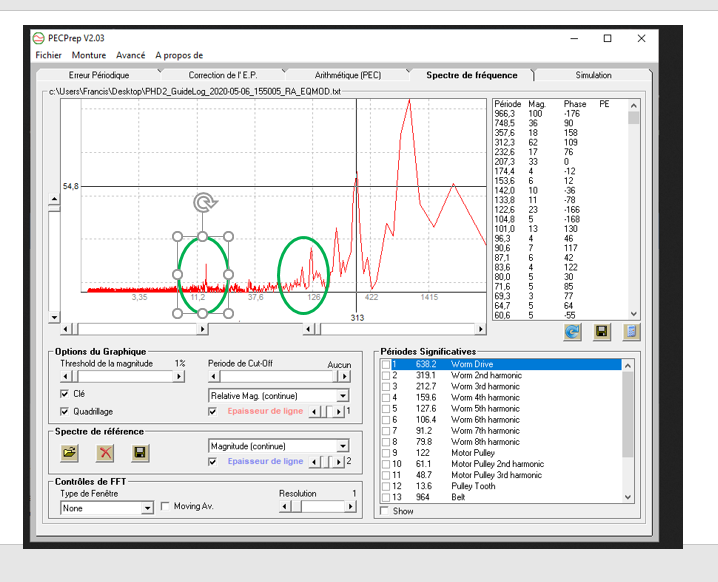Check the Worm Drive period box

pos(386,364)
